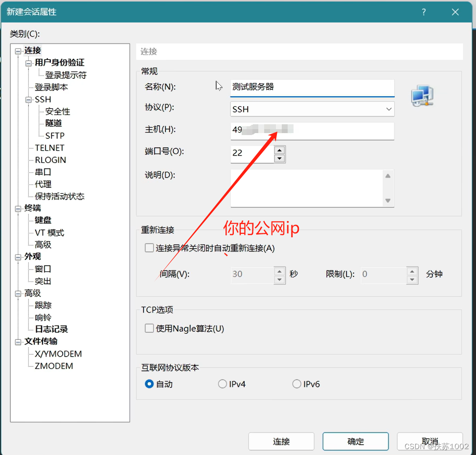Collapse the 高级 category tree node
The height and width of the screenshot is (455, 476).
tap(18, 294)
